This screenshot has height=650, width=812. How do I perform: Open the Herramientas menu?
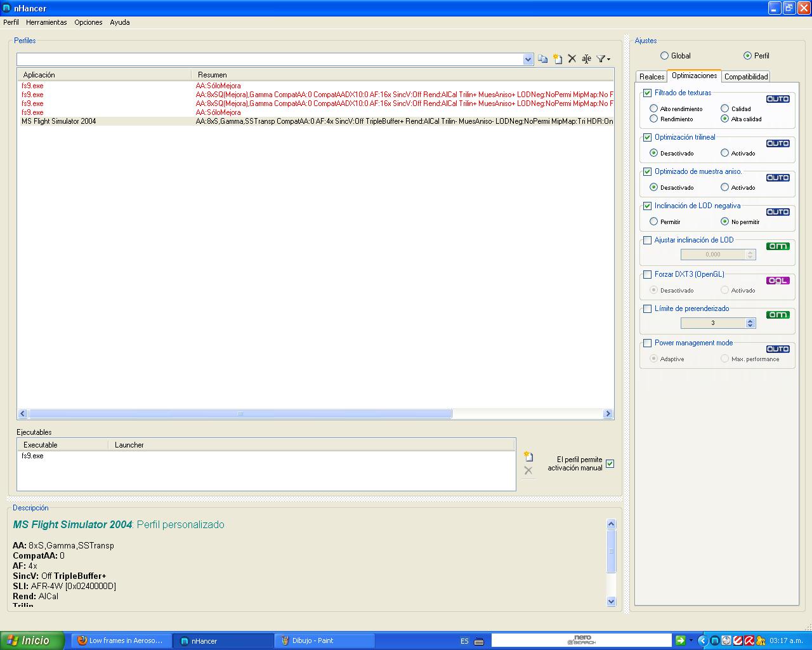(x=46, y=22)
